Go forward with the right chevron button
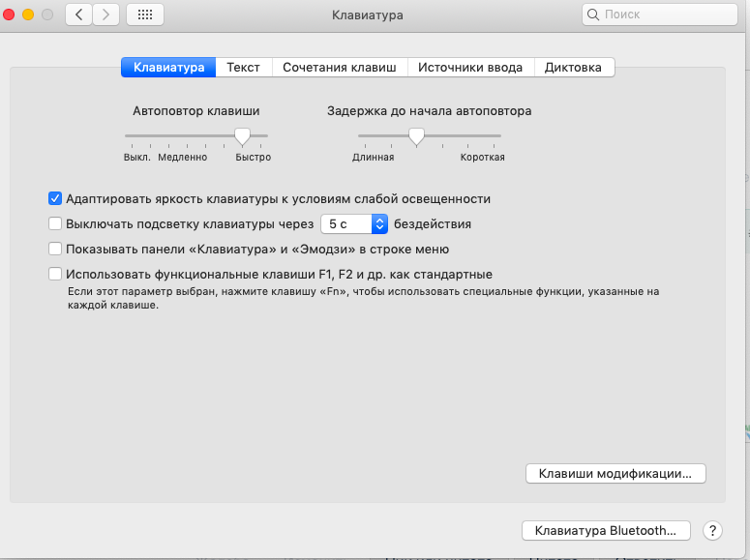 click(x=105, y=15)
